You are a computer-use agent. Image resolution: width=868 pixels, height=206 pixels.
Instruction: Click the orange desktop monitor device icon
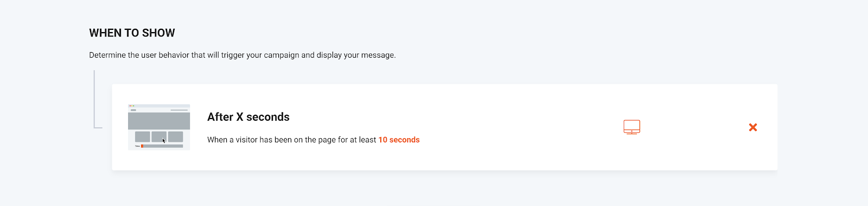click(631, 127)
